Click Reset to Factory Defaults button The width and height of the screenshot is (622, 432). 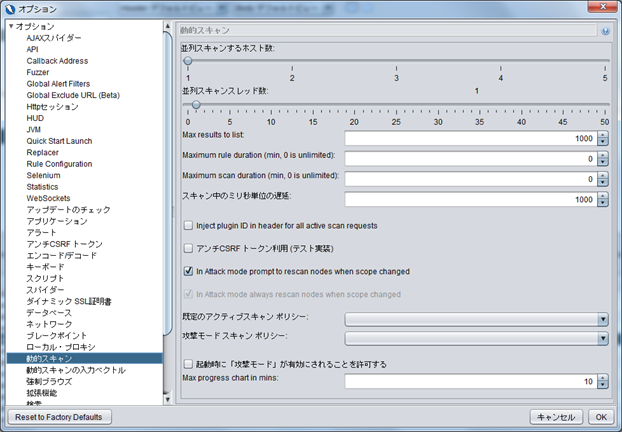pos(60,417)
